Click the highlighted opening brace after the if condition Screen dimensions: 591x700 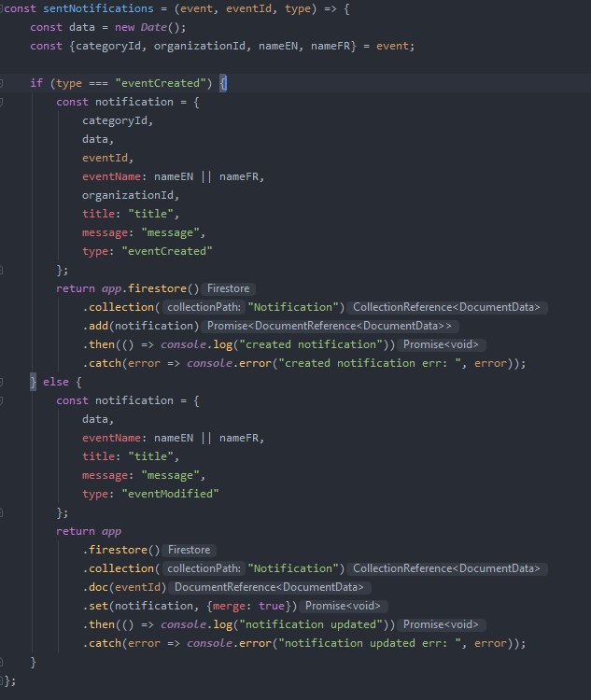point(223,83)
